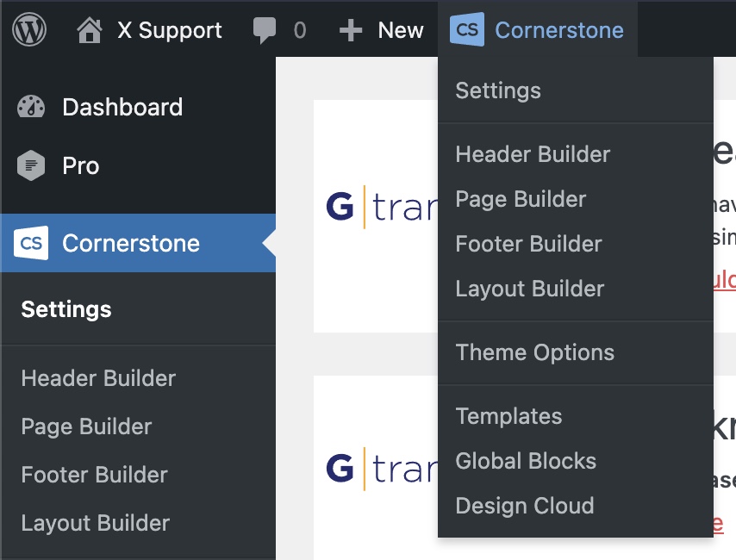Click the Pro hexagon icon in sidebar
The height and width of the screenshot is (560, 736).
click(31, 165)
